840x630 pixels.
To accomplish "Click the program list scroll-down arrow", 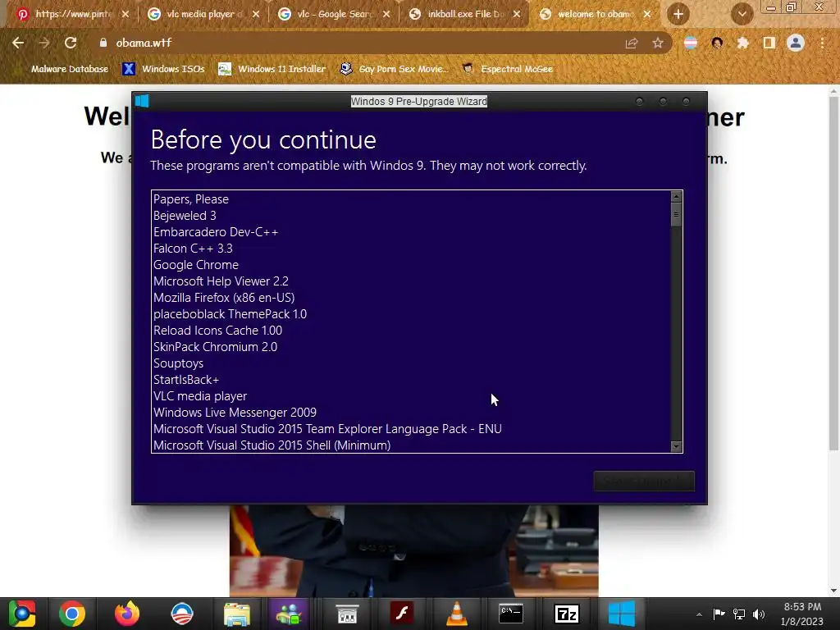I will [676, 446].
